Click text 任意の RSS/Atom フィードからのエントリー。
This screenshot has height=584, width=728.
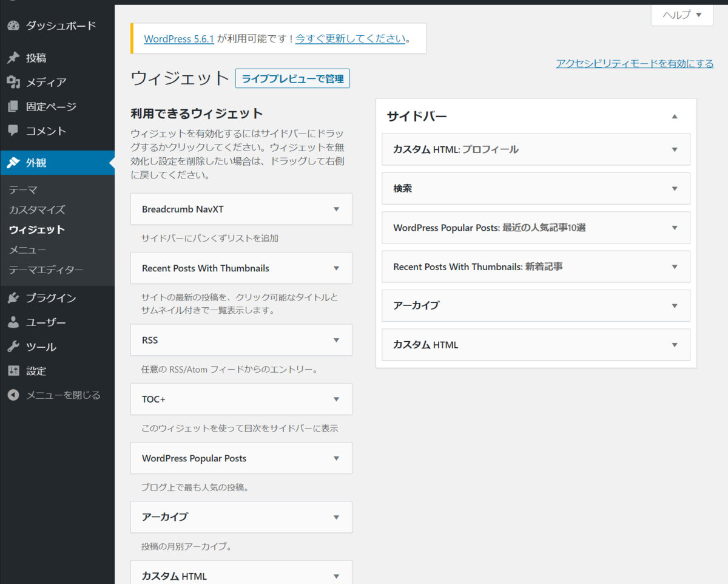[x=230, y=369]
